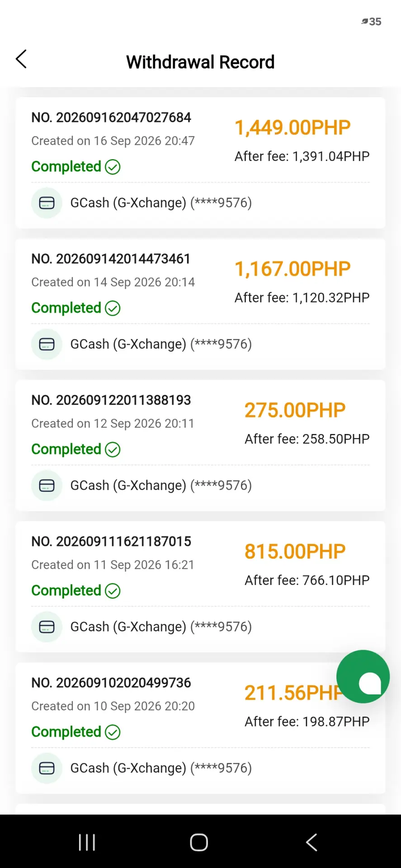Tap card icon for the 14 Sep withdrawal
Image resolution: width=401 pixels, height=868 pixels.
pyautogui.click(x=47, y=344)
